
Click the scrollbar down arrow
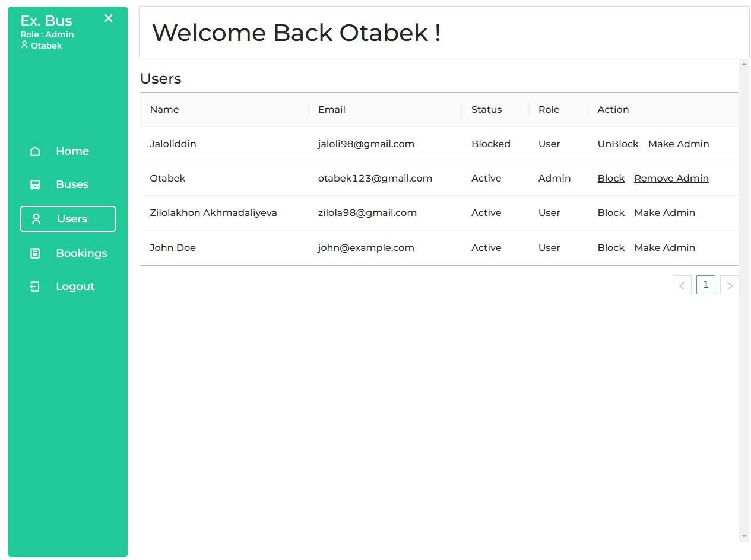[x=744, y=536]
